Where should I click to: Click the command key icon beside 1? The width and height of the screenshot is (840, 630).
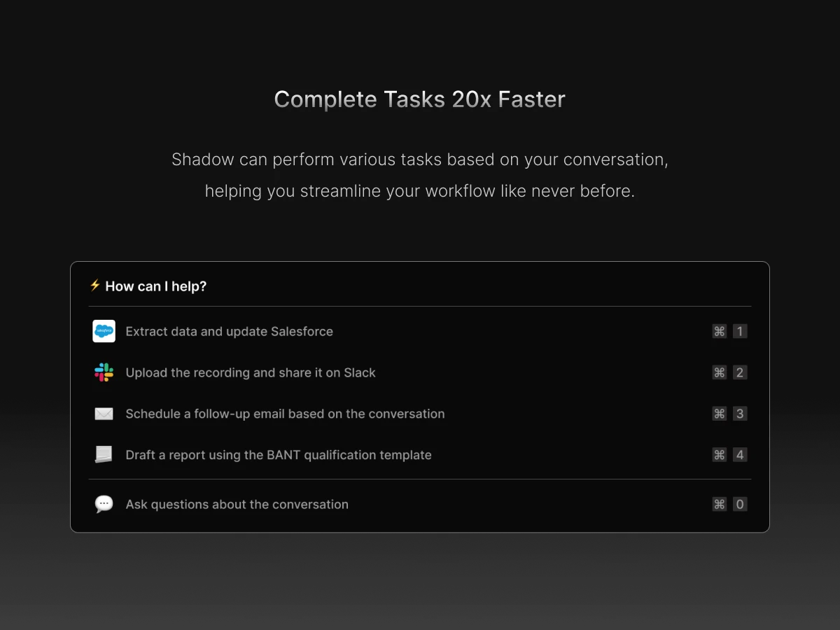click(720, 331)
